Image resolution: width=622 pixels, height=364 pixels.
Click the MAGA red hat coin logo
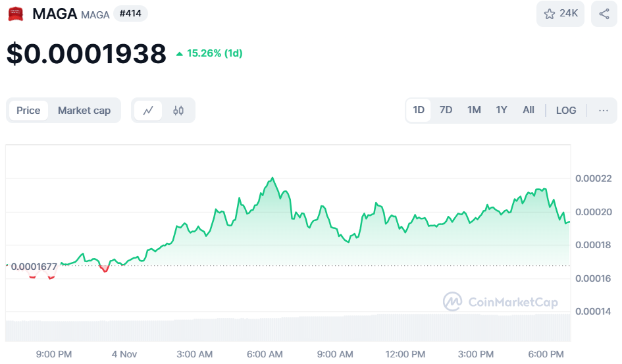click(16, 14)
